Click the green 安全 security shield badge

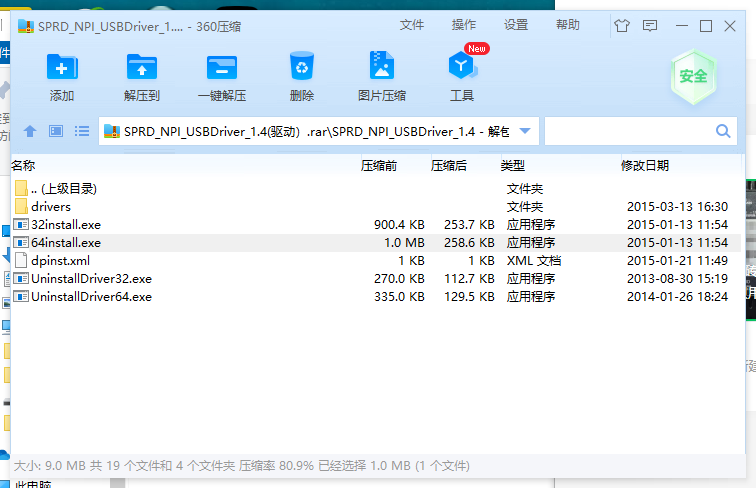[693, 76]
